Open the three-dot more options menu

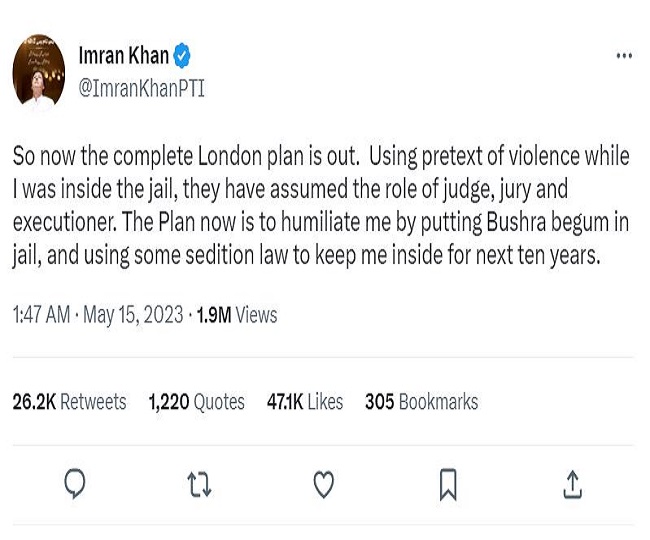[x=624, y=56]
